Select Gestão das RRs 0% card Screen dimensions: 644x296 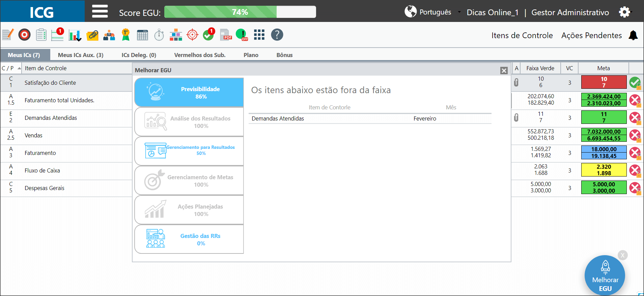pyautogui.click(x=189, y=239)
